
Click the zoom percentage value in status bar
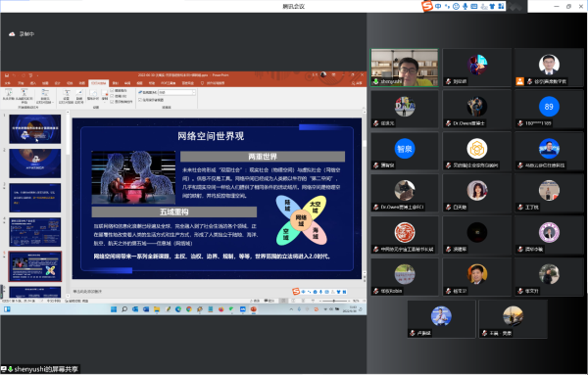(x=356, y=301)
